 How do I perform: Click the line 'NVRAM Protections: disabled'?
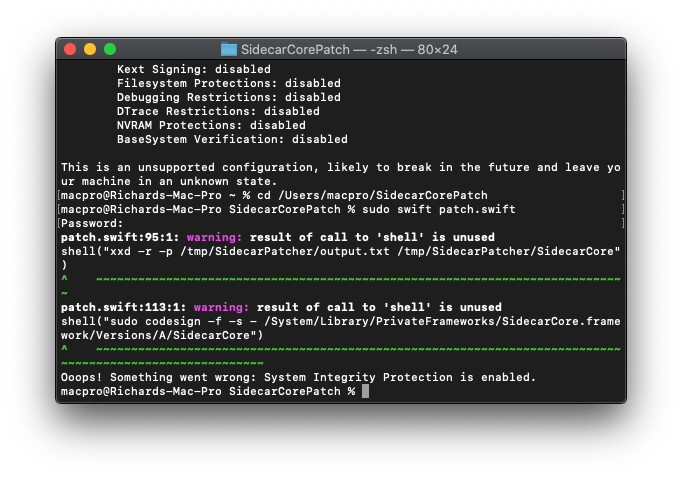(x=211, y=125)
